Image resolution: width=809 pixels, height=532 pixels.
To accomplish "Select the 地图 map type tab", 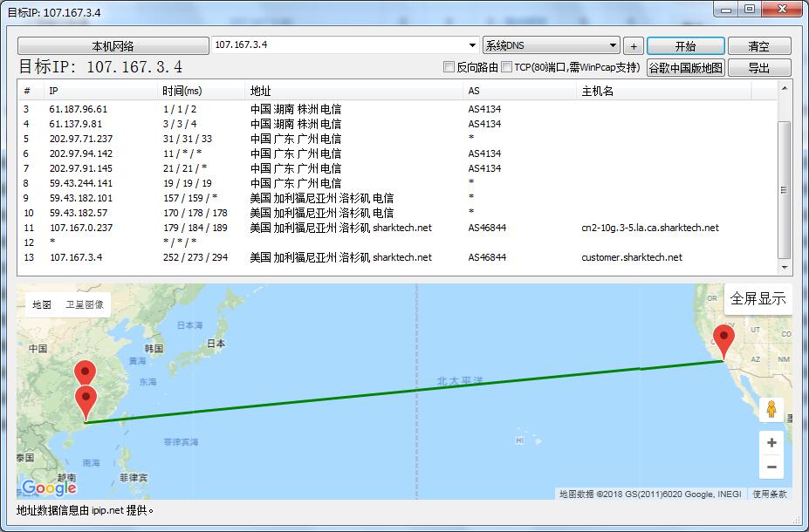I will (42, 304).
